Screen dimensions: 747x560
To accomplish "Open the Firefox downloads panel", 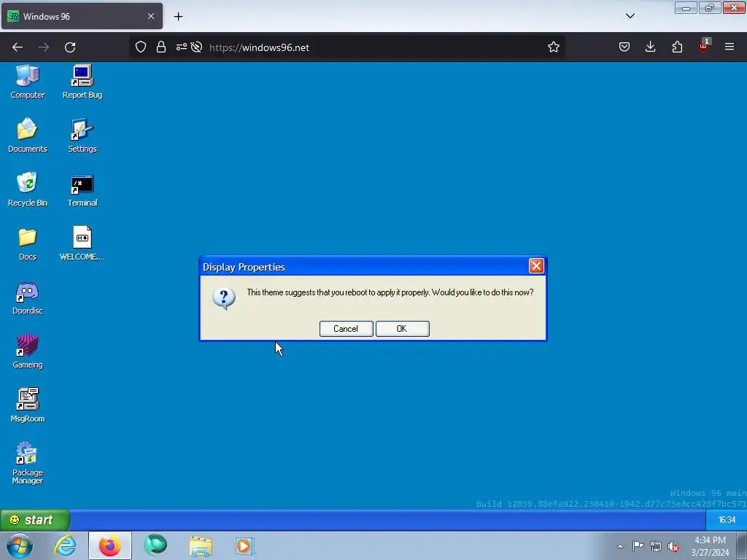I will 650,47.
